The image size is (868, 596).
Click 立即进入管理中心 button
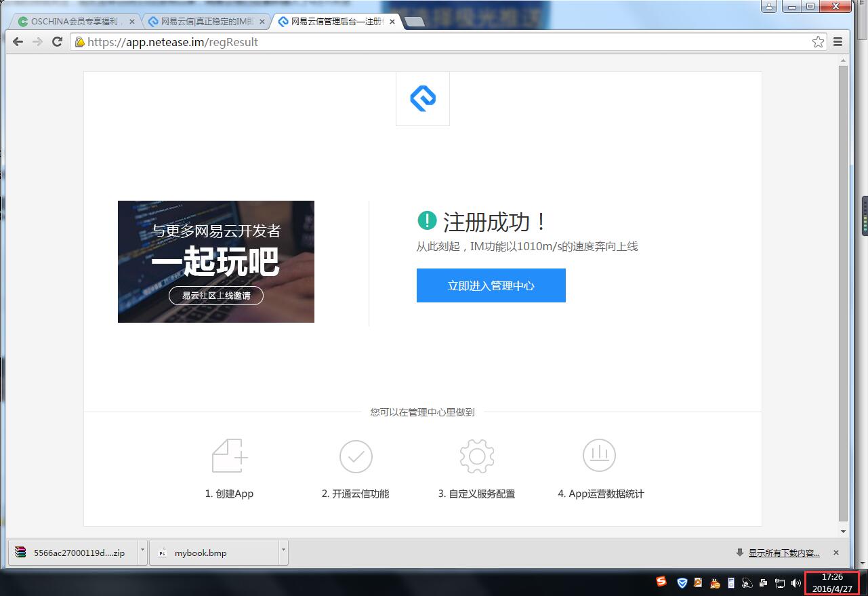click(x=491, y=285)
